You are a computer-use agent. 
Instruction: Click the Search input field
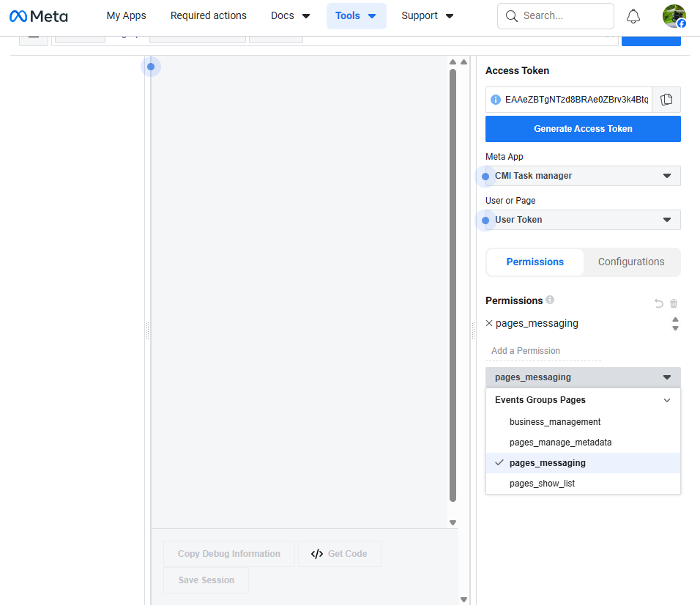click(x=564, y=16)
